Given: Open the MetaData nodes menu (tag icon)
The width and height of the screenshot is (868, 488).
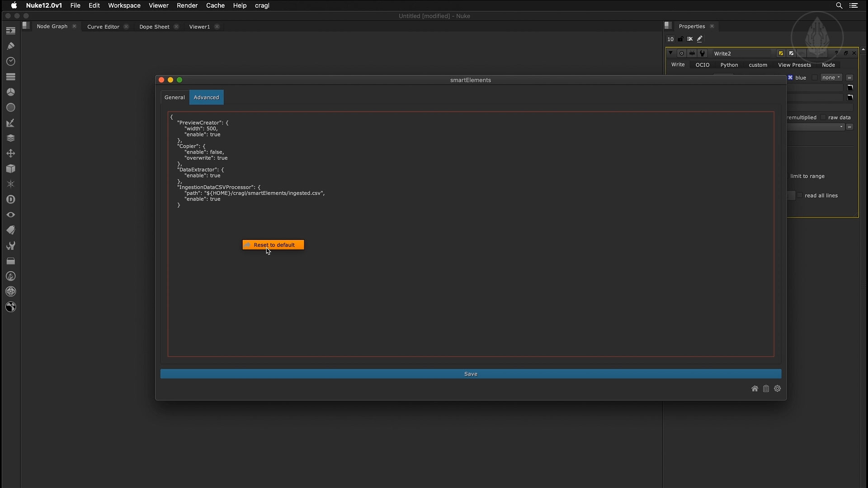Looking at the screenshot, I should 11,230.
